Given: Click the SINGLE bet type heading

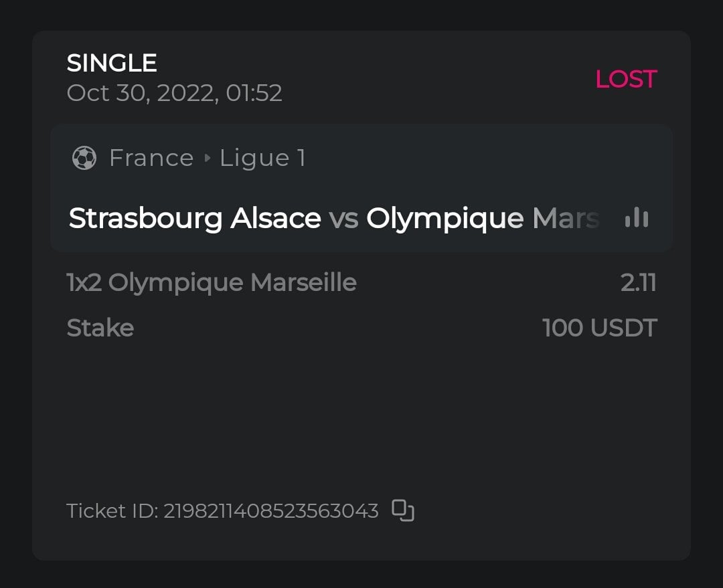Looking at the screenshot, I should click(x=112, y=63).
